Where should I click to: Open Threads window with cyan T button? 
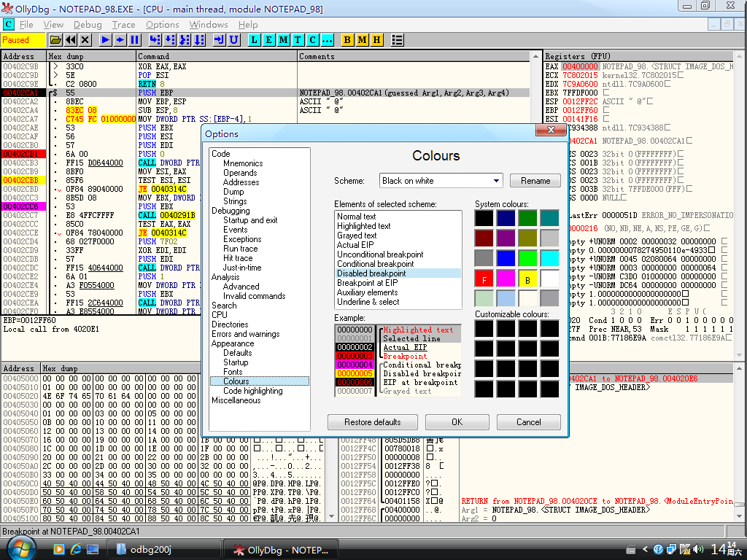click(298, 39)
